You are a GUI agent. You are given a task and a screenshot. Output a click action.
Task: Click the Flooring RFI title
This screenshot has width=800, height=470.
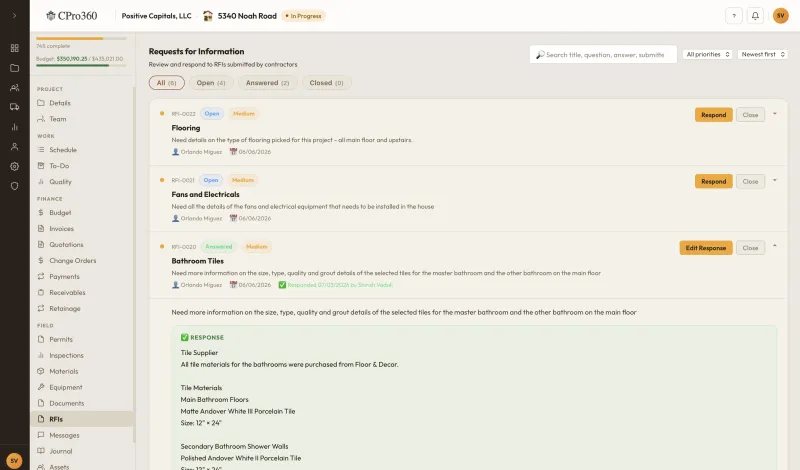point(186,128)
